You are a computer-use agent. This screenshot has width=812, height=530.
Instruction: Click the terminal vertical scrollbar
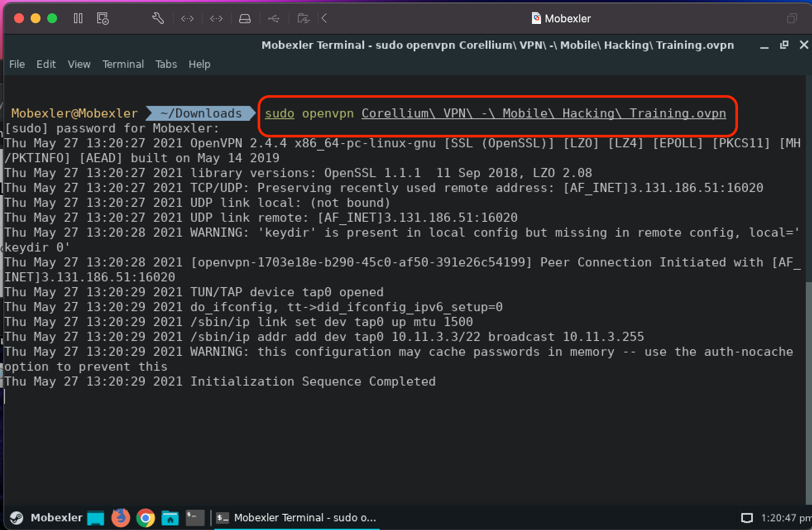809,393
